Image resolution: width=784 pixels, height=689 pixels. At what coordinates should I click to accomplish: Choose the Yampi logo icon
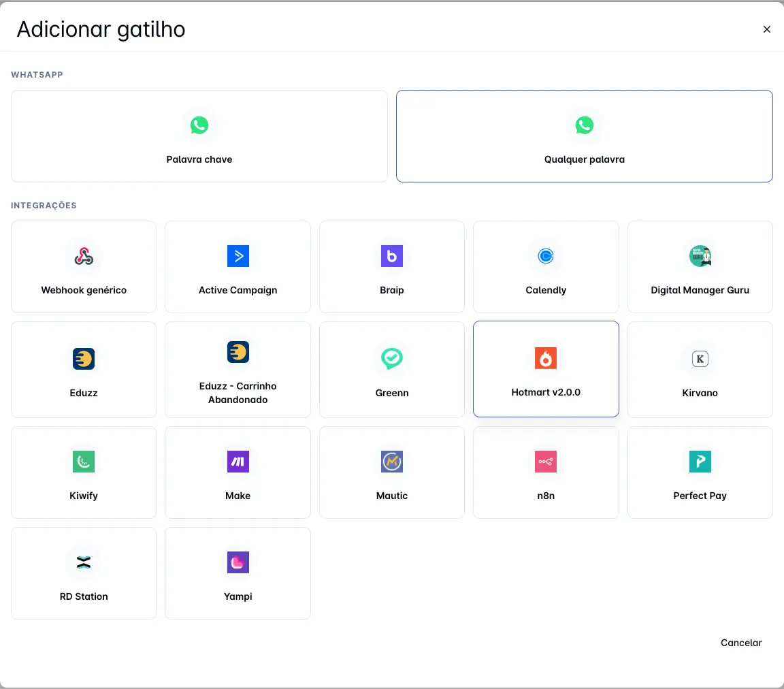click(x=238, y=562)
